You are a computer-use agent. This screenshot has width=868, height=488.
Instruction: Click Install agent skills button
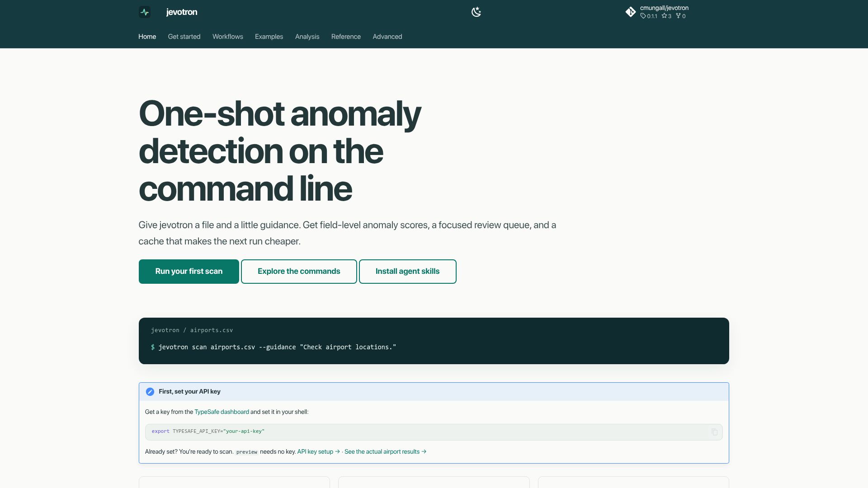[408, 272]
